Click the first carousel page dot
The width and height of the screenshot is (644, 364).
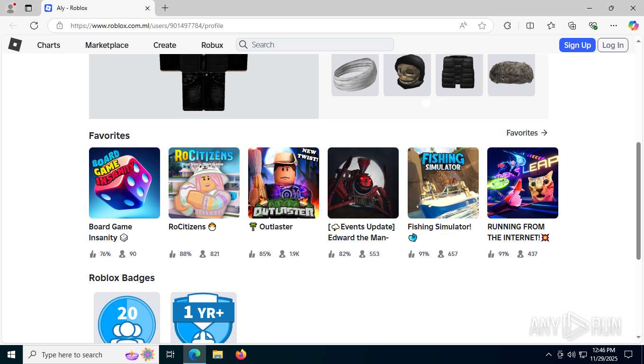click(x=426, y=103)
